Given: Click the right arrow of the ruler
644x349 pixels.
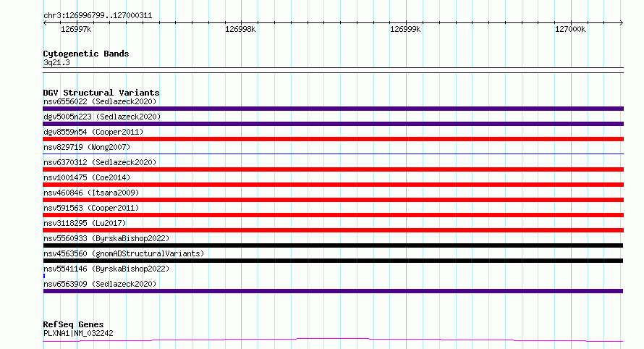Looking at the screenshot, I should (622, 22).
